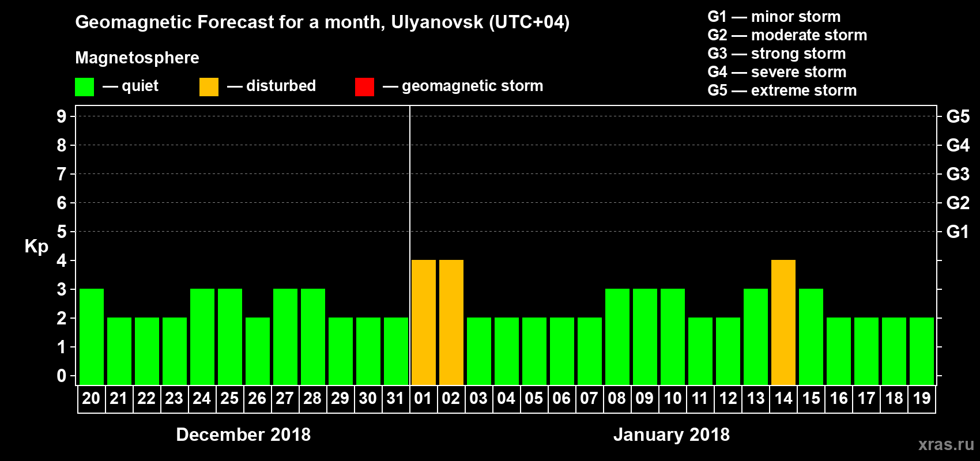Click date label 25 on the axis
Viewport: 980px width, 461px height.
(229, 398)
